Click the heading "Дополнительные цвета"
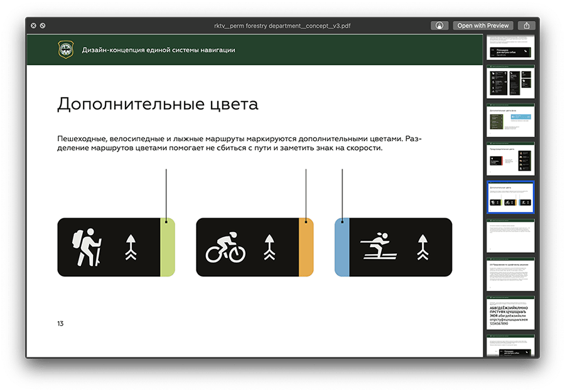The height and width of the screenshot is (392, 565). click(x=158, y=104)
